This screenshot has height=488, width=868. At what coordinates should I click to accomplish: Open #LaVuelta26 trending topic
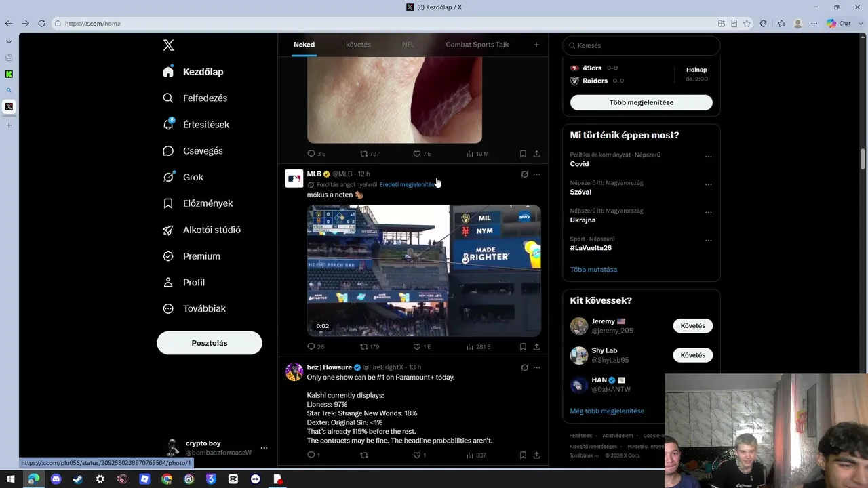coord(591,248)
